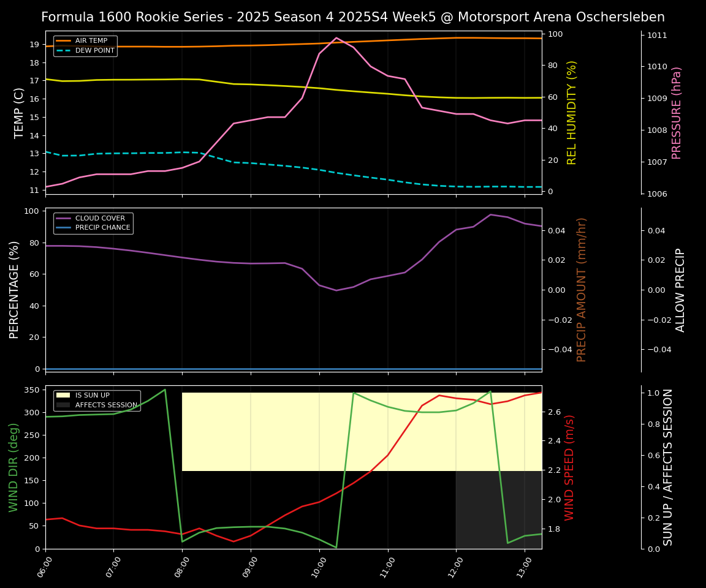706x588 pixels.
Task: Select the CLOUD COVER legend entry
Action: coord(100,218)
